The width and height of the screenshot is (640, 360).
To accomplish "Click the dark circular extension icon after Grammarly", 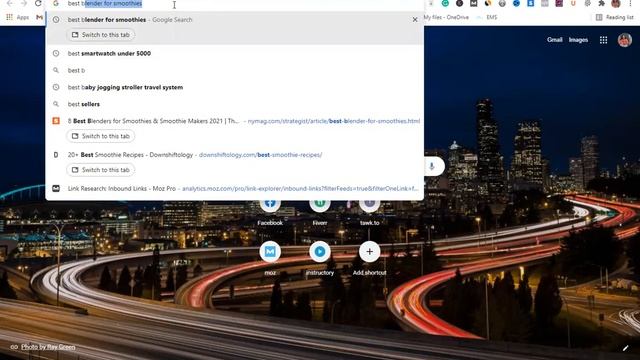I will tap(459, 3).
